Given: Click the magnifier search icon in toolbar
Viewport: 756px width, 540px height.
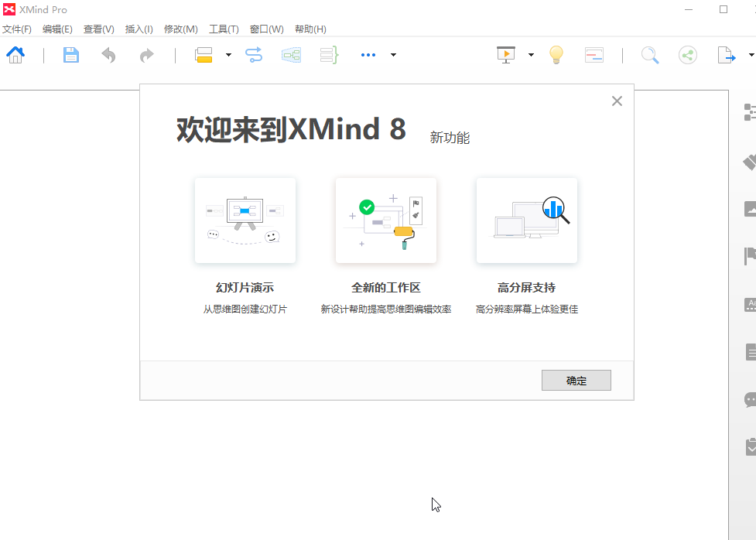Looking at the screenshot, I should (650, 55).
